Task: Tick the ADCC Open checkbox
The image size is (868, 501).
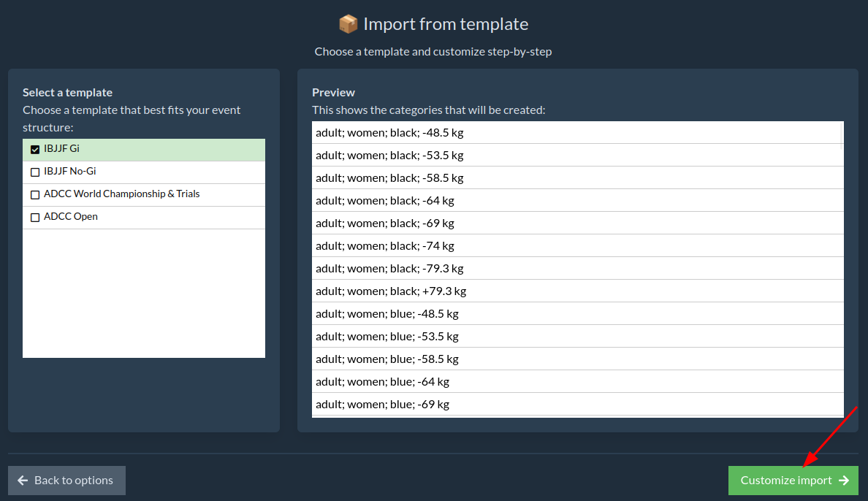Action: coord(35,218)
